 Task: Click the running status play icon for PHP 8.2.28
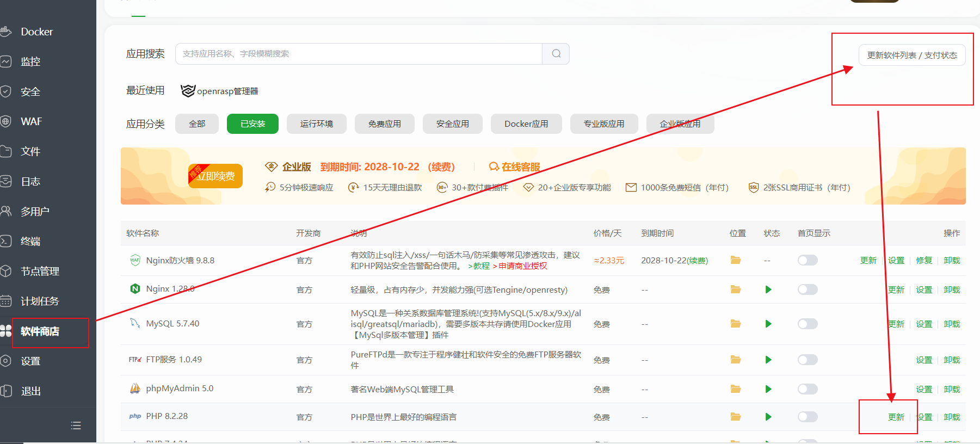coord(768,417)
